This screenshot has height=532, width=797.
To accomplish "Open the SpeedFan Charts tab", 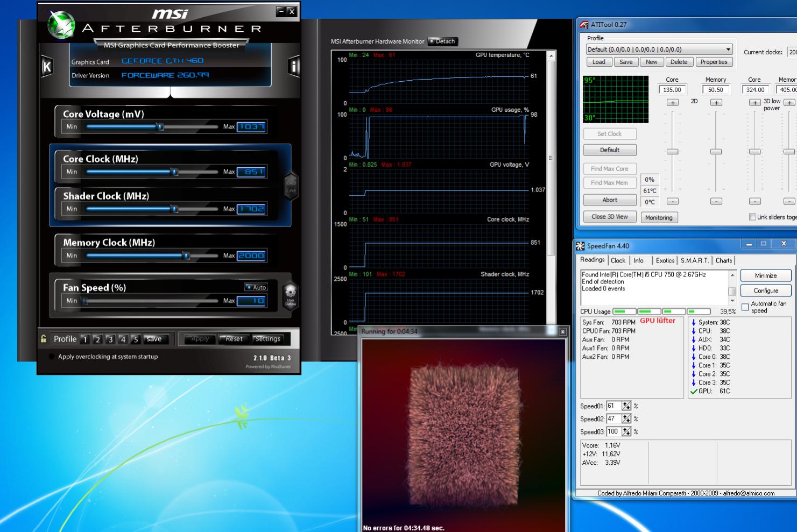I will tap(724, 260).
